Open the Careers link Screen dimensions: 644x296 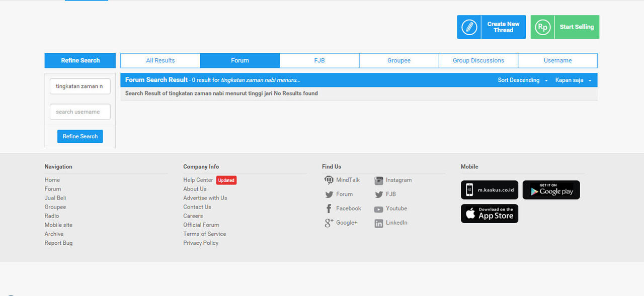(193, 216)
